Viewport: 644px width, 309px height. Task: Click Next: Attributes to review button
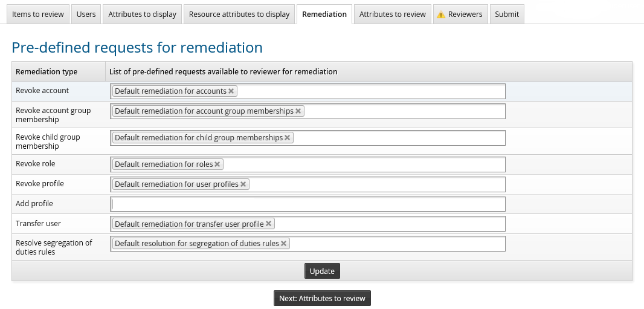pyautogui.click(x=322, y=299)
